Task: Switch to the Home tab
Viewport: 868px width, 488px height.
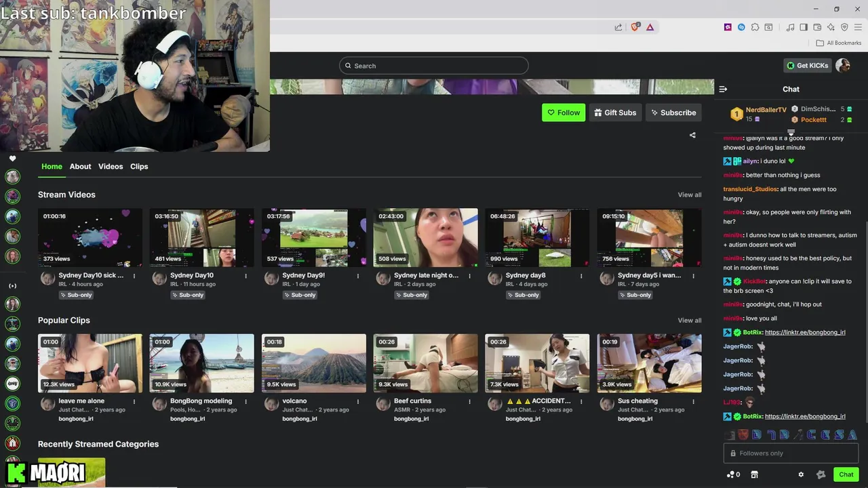Action: (x=52, y=167)
